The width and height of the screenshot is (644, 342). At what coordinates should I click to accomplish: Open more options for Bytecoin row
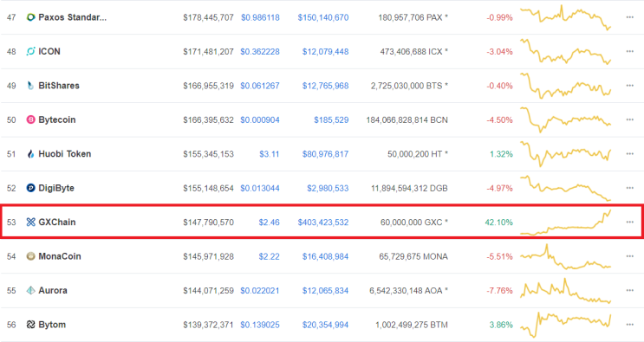(x=629, y=119)
